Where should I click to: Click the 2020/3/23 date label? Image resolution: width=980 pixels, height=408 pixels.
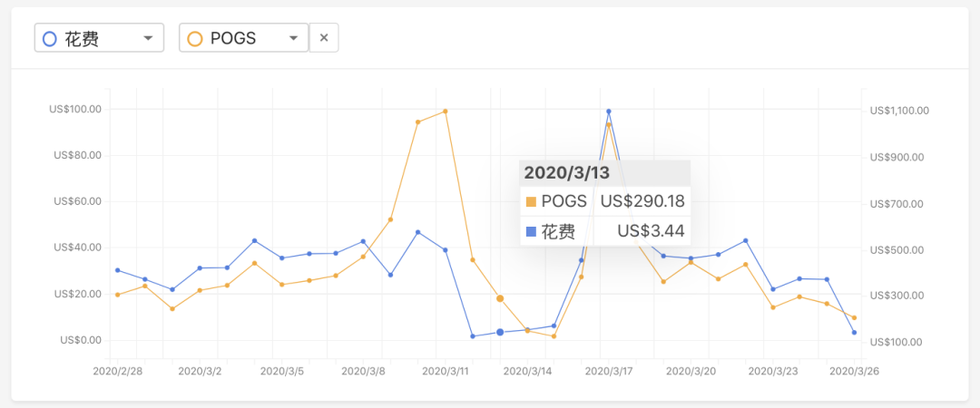coord(772,371)
